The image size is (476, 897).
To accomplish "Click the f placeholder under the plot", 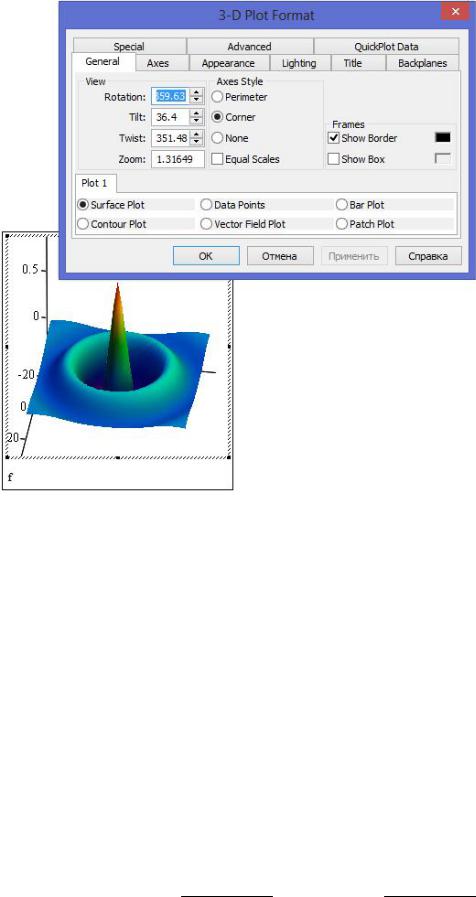I will [x=10, y=477].
